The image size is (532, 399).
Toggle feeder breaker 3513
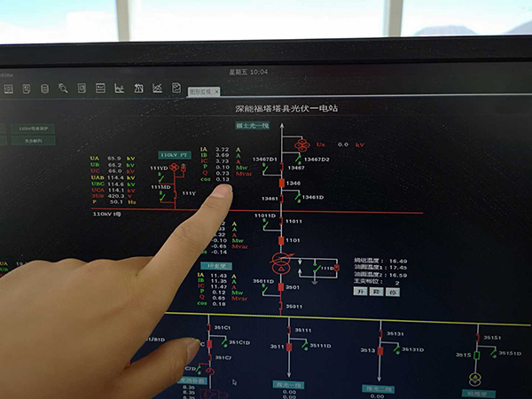pos(380,351)
